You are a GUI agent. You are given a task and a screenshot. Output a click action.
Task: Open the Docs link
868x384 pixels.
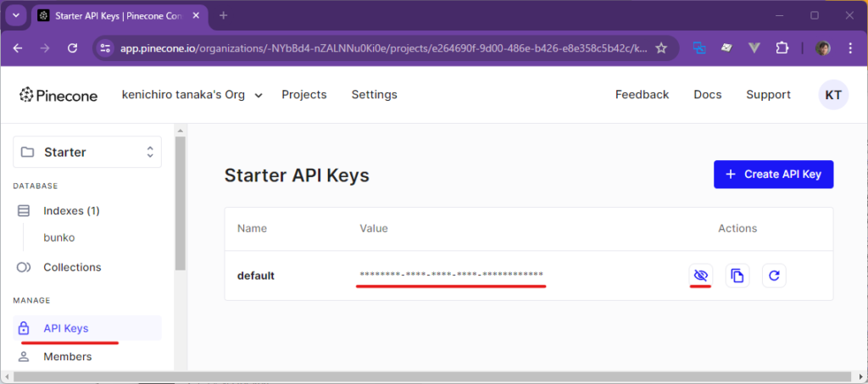click(x=708, y=95)
